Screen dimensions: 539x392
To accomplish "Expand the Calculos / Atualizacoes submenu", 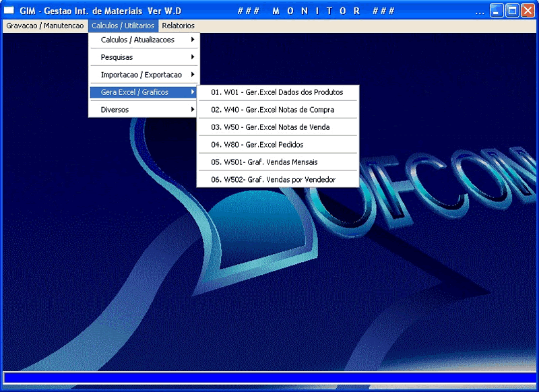I will pyautogui.click(x=144, y=40).
